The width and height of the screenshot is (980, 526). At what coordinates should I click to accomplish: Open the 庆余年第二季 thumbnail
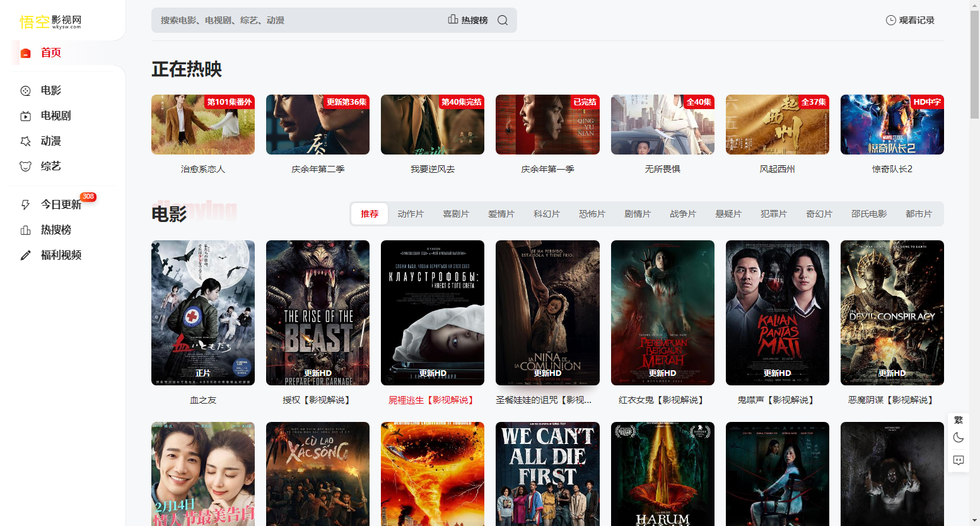click(318, 125)
